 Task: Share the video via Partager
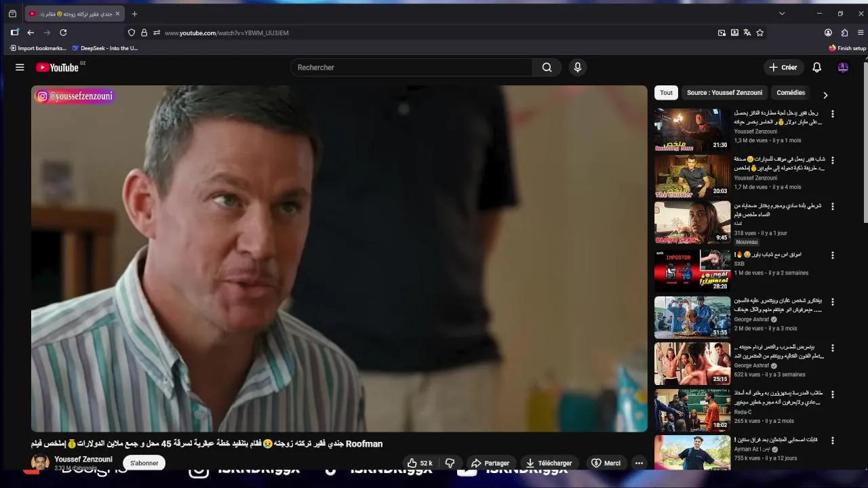coord(490,463)
